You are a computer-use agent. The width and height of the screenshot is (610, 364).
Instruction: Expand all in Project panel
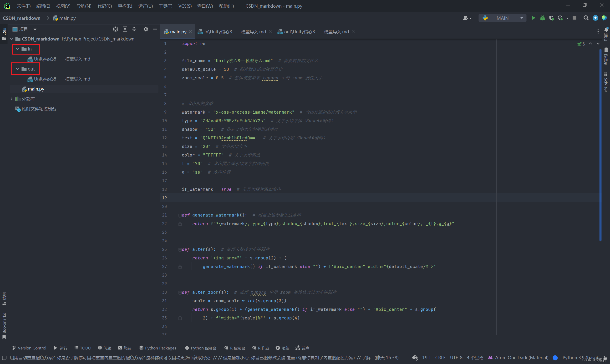[x=125, y=29]
